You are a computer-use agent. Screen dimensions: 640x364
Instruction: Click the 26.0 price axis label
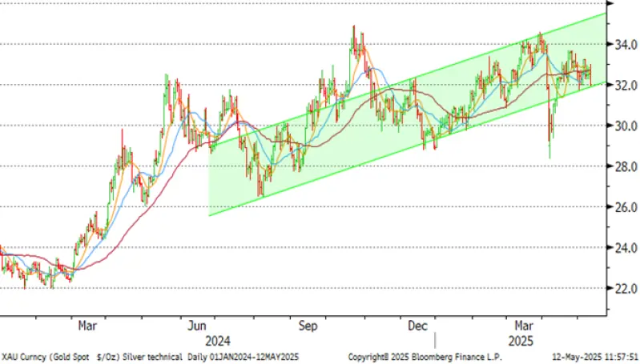point(626,207)
